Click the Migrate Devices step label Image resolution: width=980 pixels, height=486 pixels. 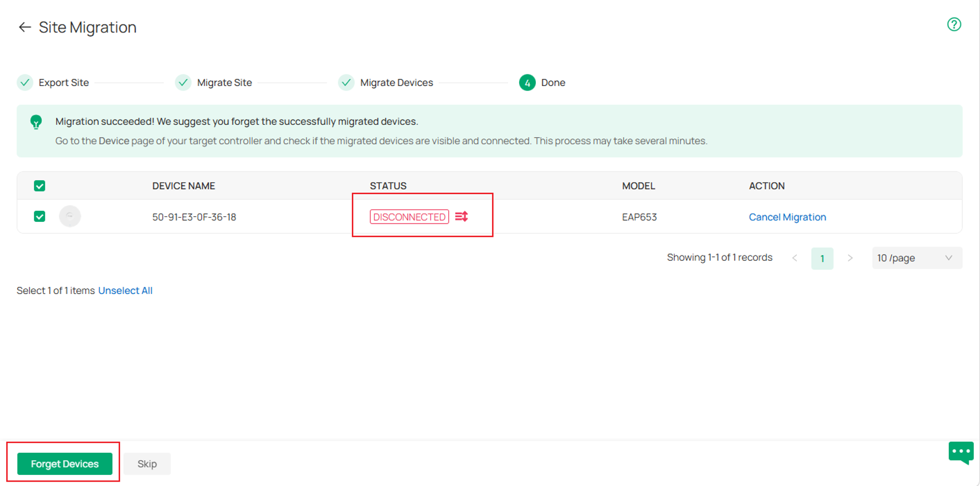396,83
